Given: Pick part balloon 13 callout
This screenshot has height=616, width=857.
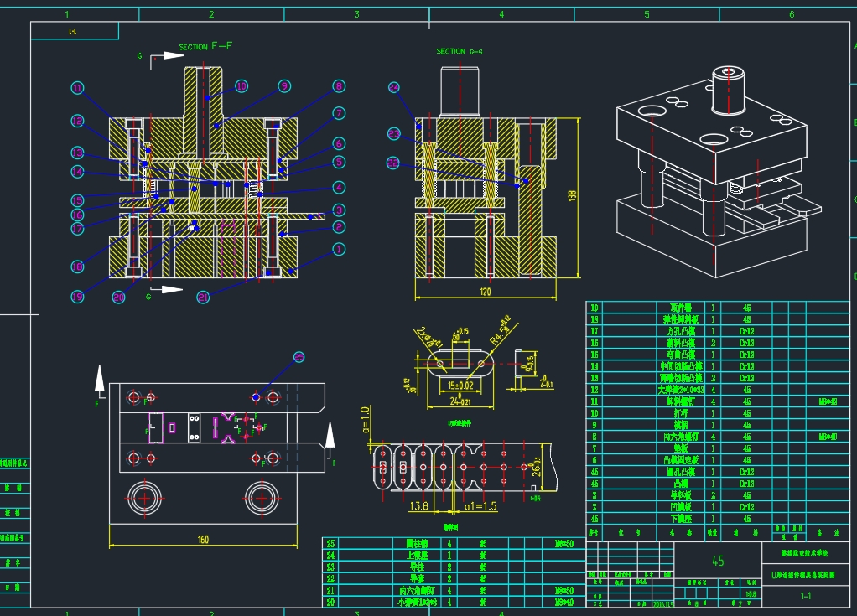Looking at the screenshot, I should point(78,153).
